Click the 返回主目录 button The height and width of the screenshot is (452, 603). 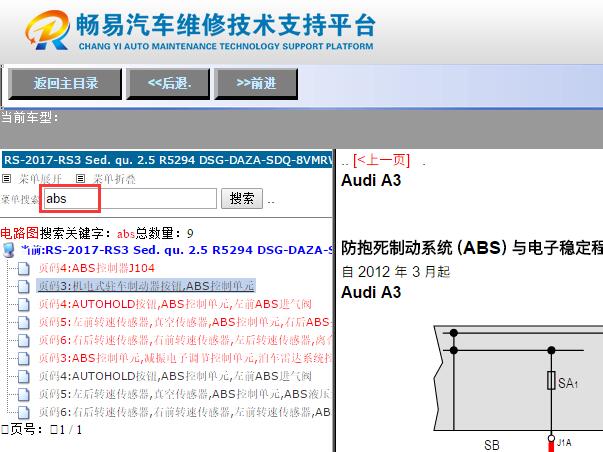click(65, 83)
